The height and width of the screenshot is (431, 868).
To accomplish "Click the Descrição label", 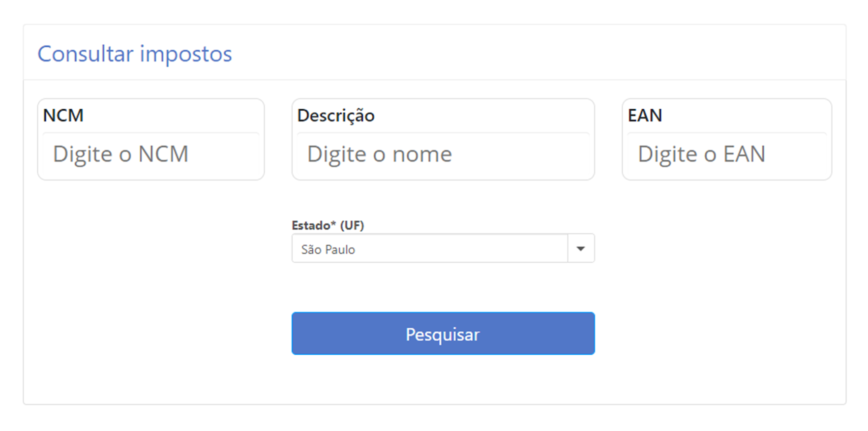I will [x=335, y=116].
